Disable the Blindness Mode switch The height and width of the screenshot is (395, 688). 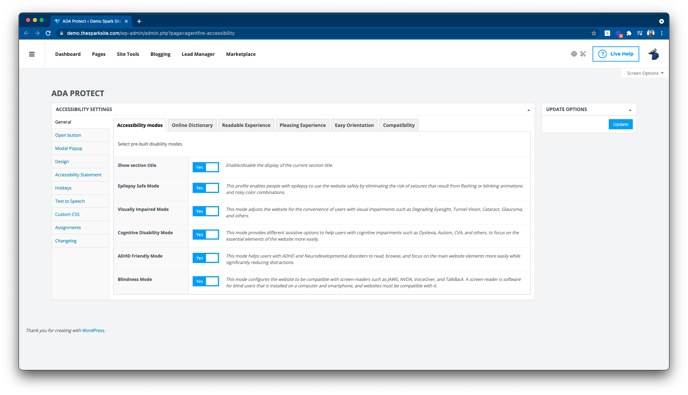205,281
